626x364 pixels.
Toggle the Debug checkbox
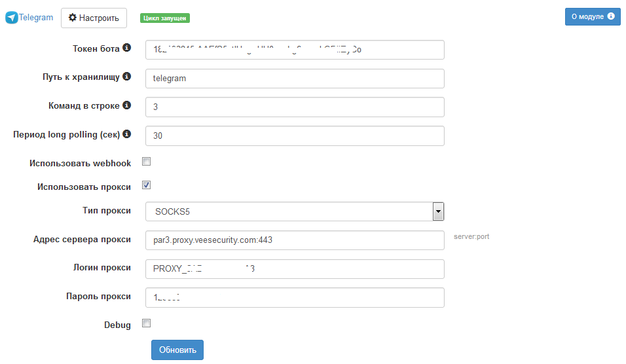coord(147,323)
